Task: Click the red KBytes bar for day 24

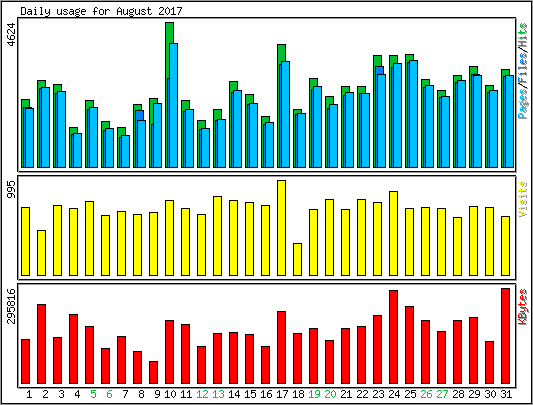Action: (x=393, y=337)
